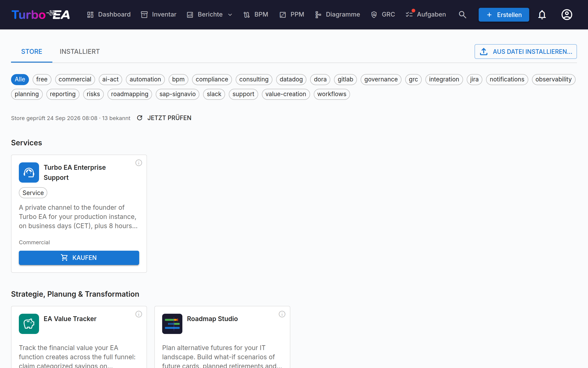Filter by the slack tag chip
Image resolution: width=588 pixels, height=368 pixels.
[214, 94]
